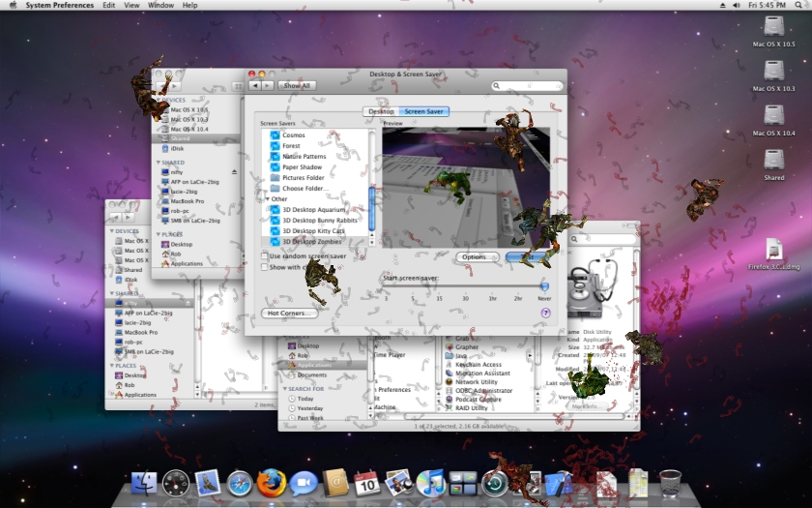
Task: Collapse SHARED in Finder window with Shared selected
Action: click(x=159, y=163)
